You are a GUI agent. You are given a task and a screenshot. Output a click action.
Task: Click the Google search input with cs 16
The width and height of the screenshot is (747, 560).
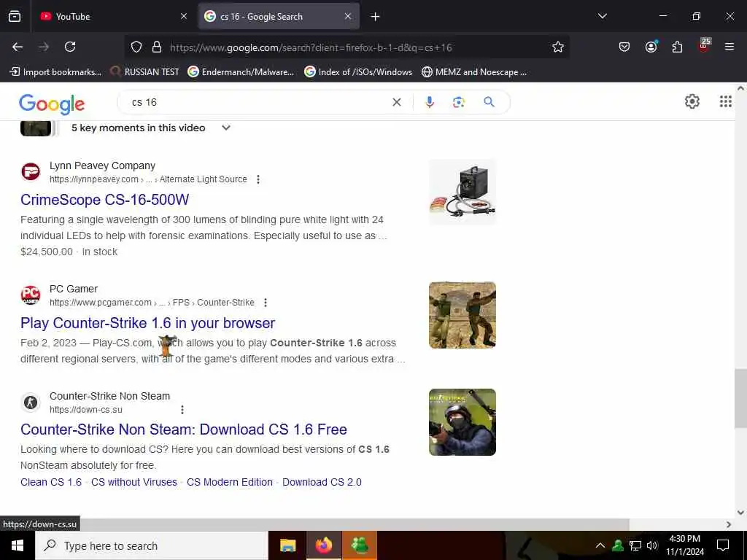click(258, 102)
